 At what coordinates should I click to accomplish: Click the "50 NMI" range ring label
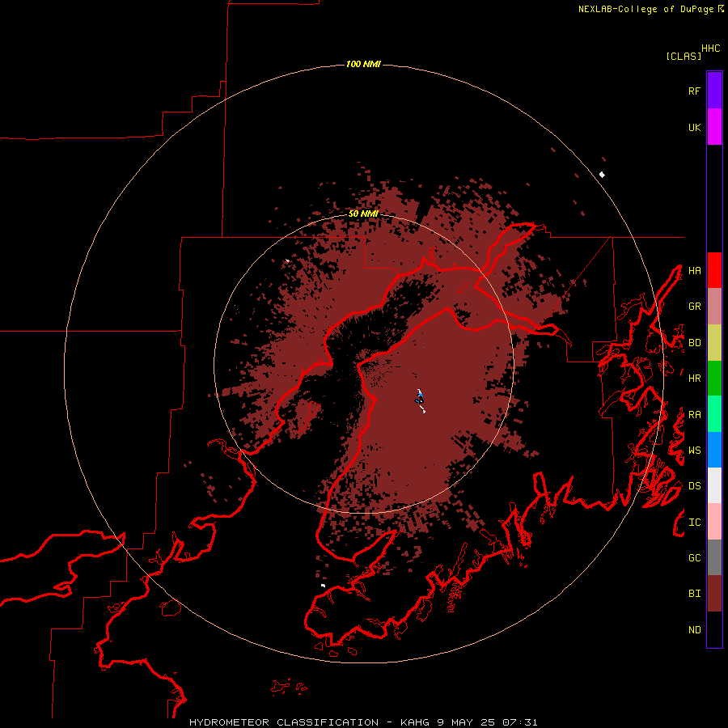click(363, 214)
